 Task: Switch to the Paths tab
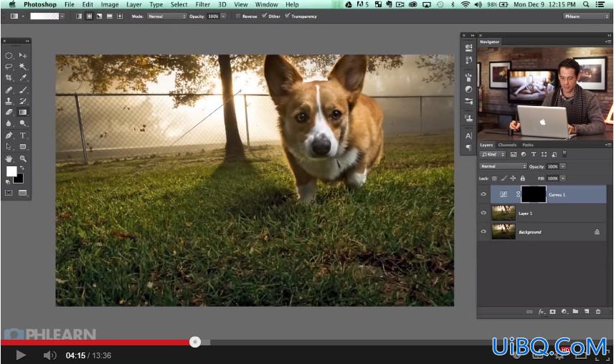tap(528, 145)
